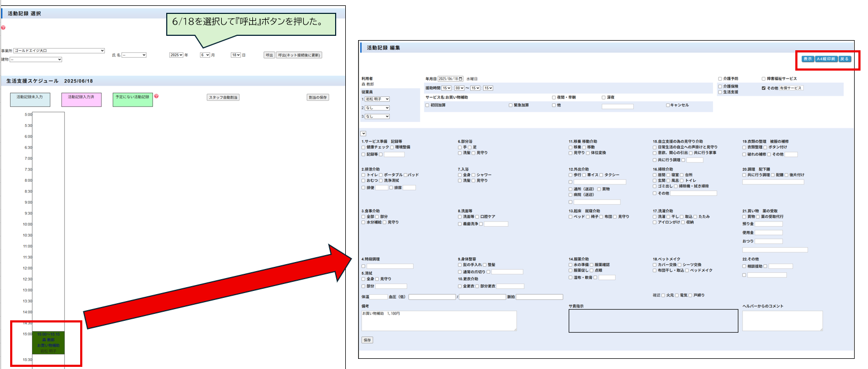Open the calendar picker in 年月日 field
This screenshot has width=868, height=369.
460,79
